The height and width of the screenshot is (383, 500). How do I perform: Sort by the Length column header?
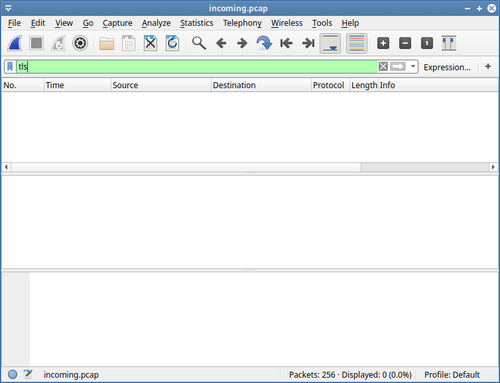364,85
